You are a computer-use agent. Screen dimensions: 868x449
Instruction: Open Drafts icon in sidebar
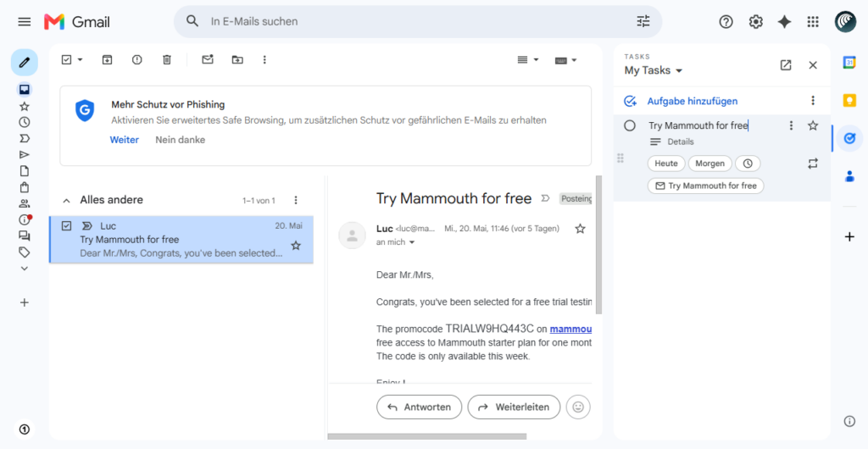(25, 171)
